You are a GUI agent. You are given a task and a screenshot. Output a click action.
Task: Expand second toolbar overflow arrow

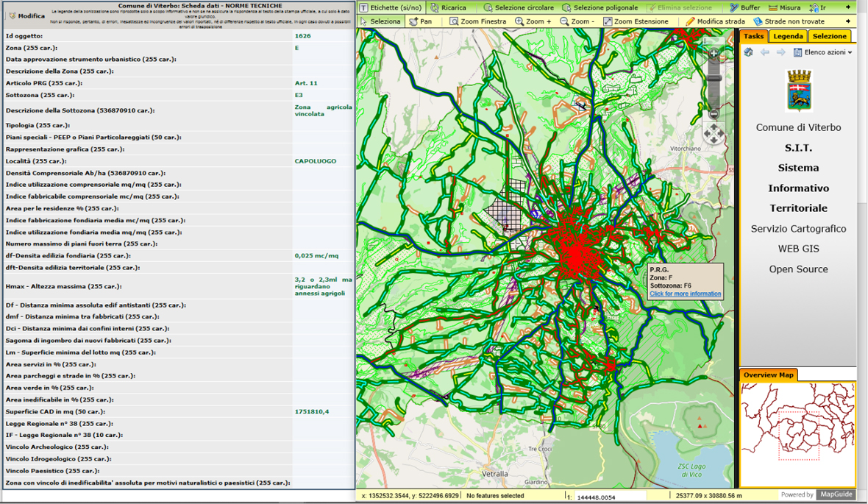click(x=848, y=21)
